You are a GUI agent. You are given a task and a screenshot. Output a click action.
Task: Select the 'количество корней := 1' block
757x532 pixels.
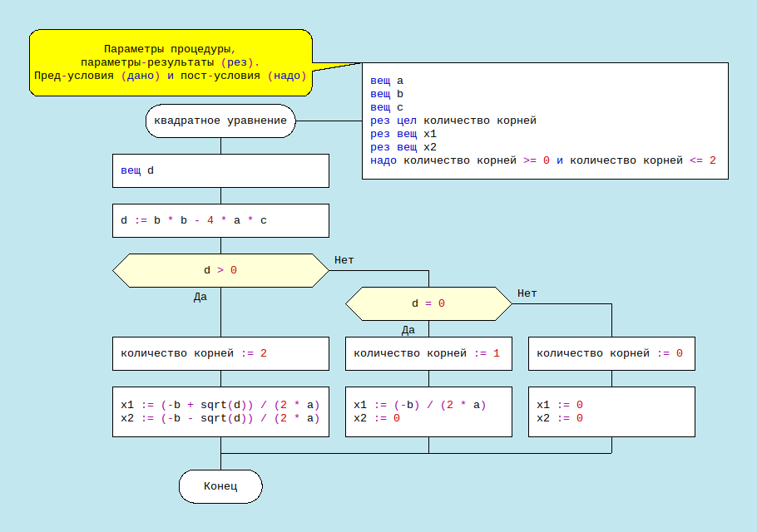[428, 353]
